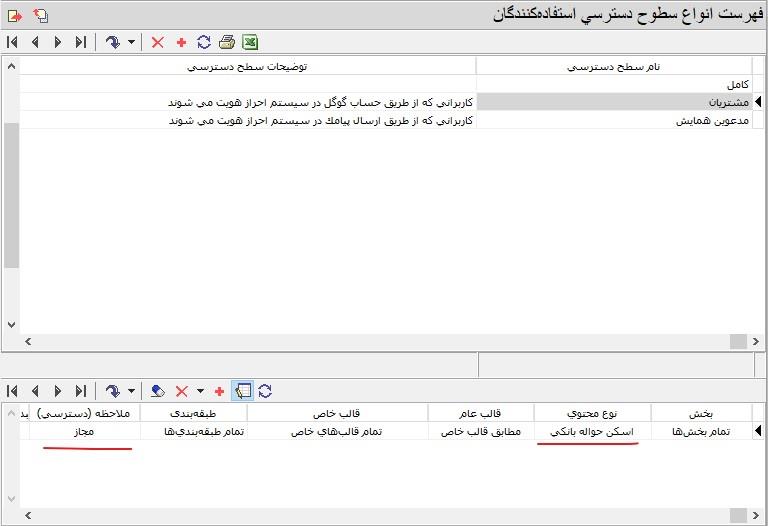Viewport: 768px width, 526px height.
Task: Go to last record in lower toolbar
Action: (x=81, y=391)
